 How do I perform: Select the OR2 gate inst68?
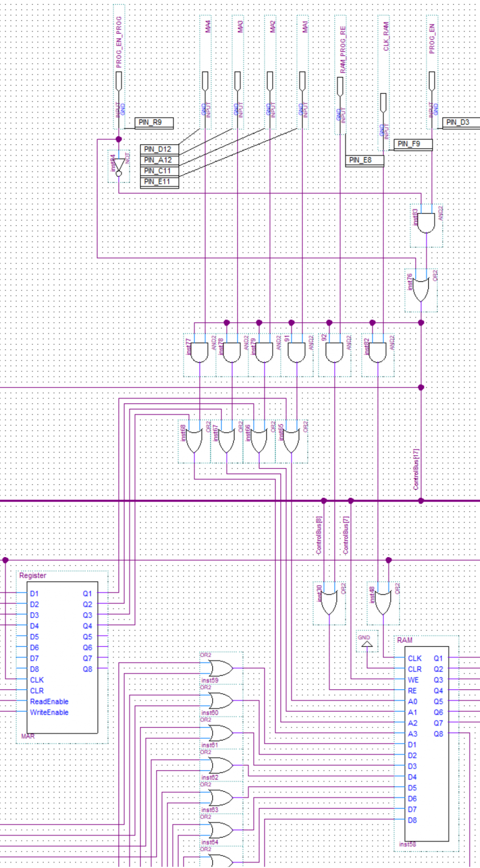[x=194, y=441]
